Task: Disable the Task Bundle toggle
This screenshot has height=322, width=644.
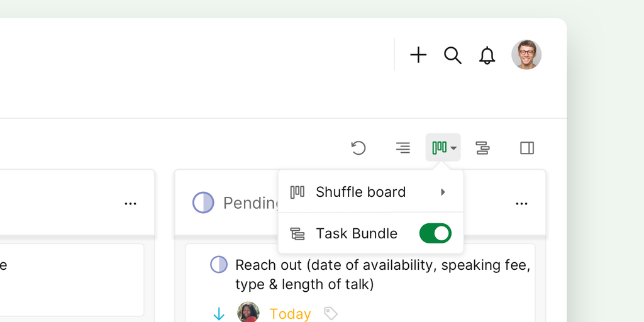Action: tap(435, 233)
